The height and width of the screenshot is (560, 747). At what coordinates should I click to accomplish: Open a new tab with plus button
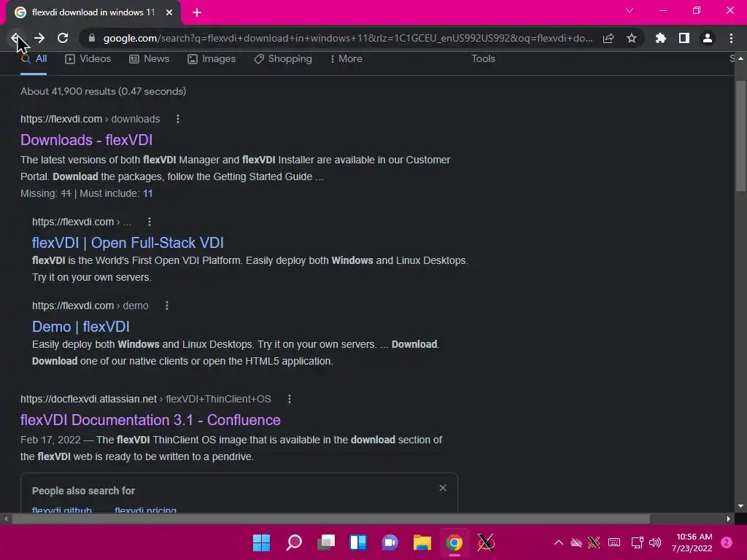[x=197, y=12]
